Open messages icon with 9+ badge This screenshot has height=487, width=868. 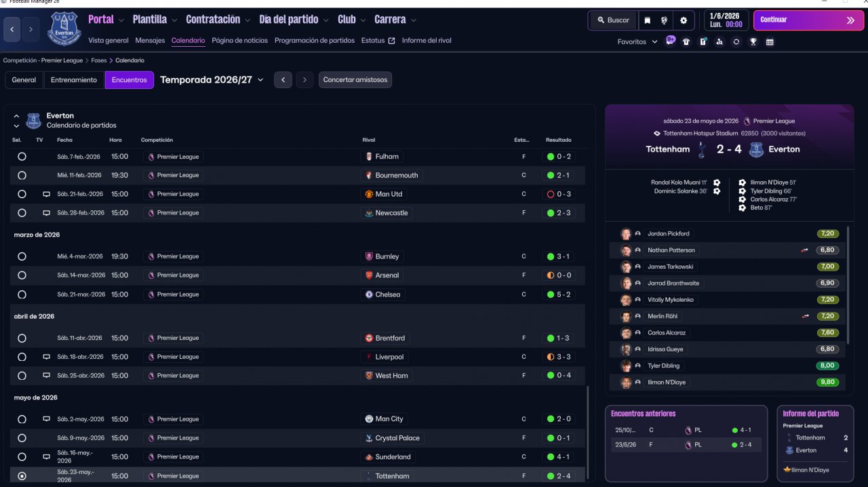671,41
